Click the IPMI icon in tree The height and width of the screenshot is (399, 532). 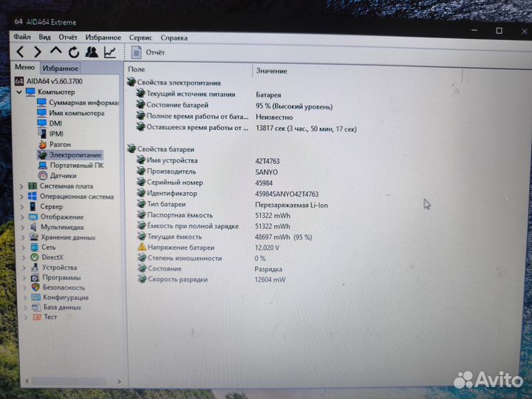pyautogui.click(x=42, y=134)
